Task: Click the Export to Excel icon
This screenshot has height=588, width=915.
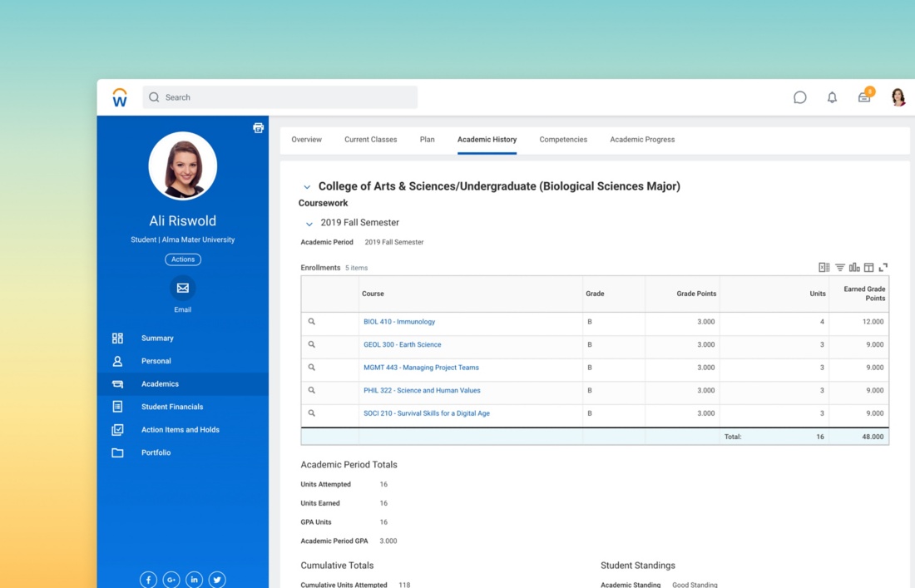Action: tap(823, 268)
